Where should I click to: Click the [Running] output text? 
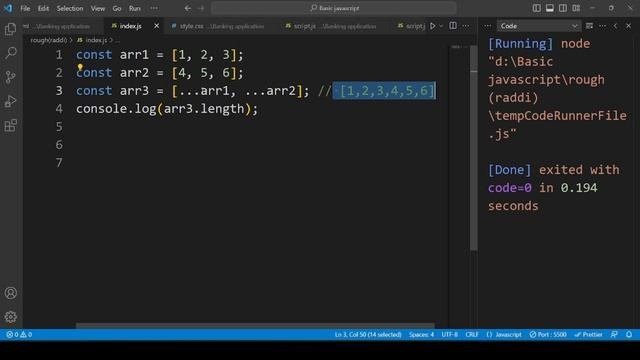520,44
